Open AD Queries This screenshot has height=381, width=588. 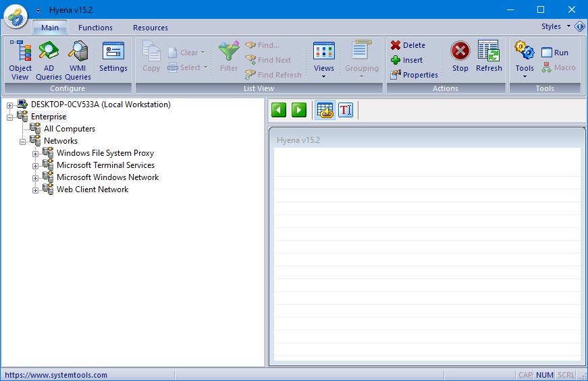coord(49,60)
